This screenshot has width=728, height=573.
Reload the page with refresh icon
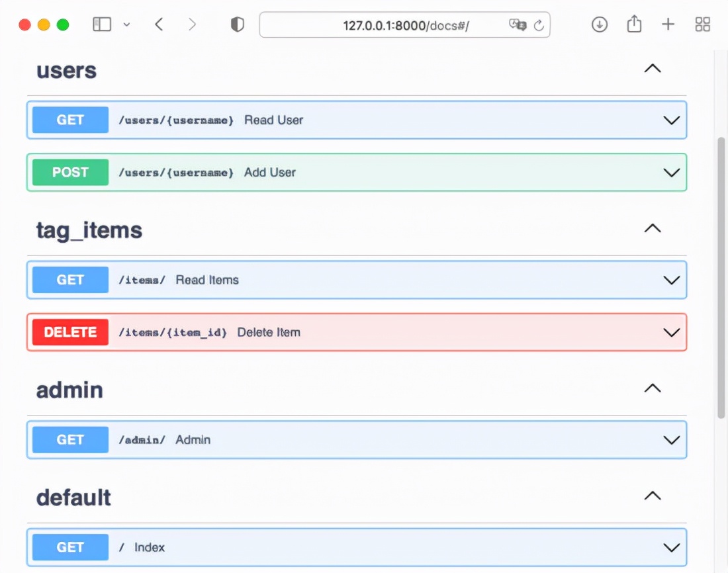[539, 25]
